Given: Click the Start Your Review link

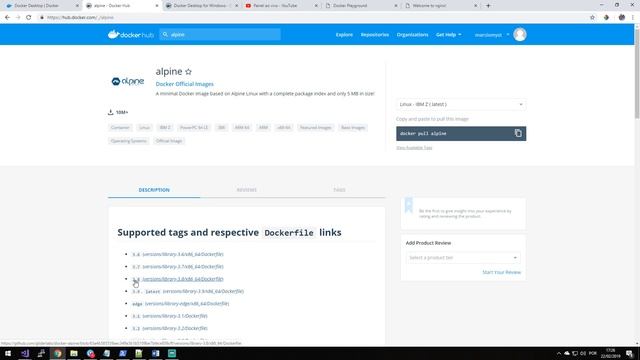Looking at the screenshot, I should pos(502,272).
